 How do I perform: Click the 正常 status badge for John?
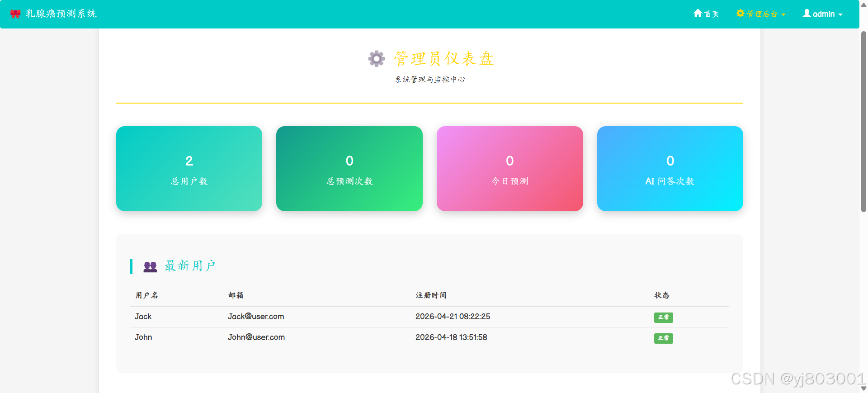point(664,338)
